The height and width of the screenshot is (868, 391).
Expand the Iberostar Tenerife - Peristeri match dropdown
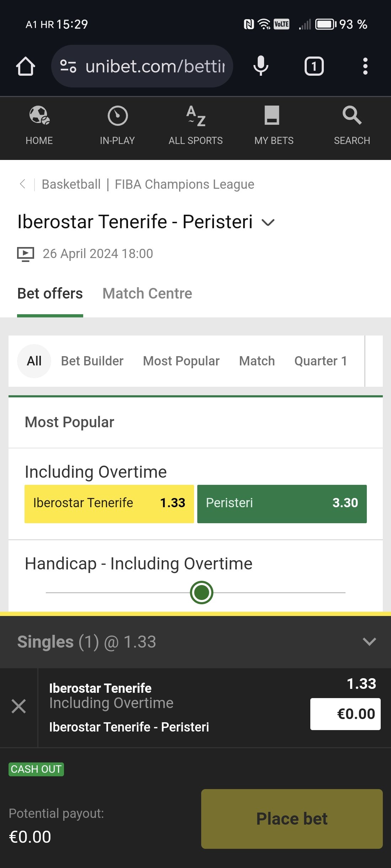pyautogui.click(x=268, y=223)
